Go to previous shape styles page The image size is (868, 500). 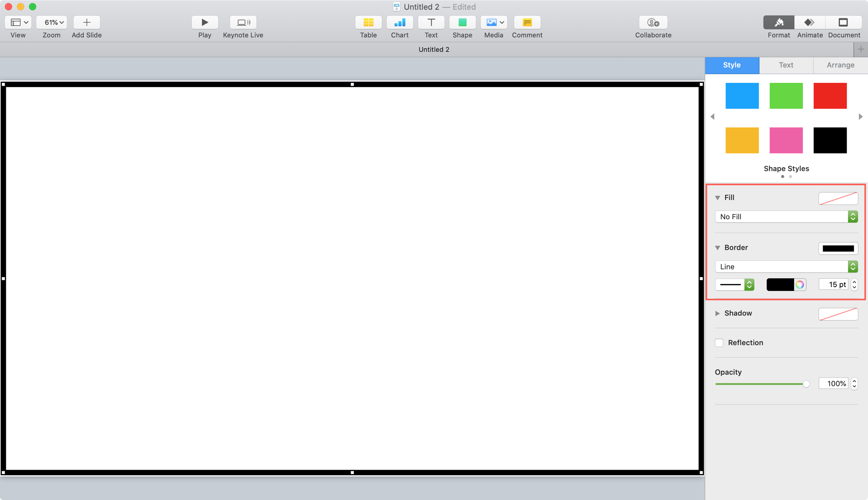click(713, 117)
